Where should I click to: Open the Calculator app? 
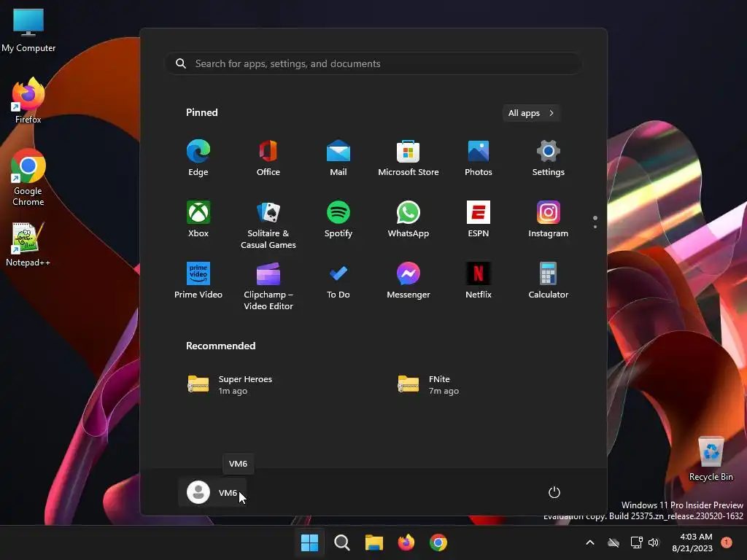(549, 281)
